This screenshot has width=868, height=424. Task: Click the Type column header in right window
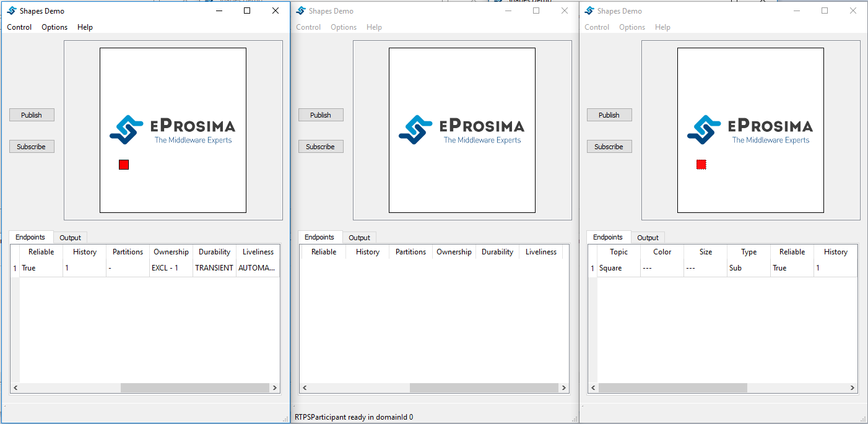coord(749,252)
